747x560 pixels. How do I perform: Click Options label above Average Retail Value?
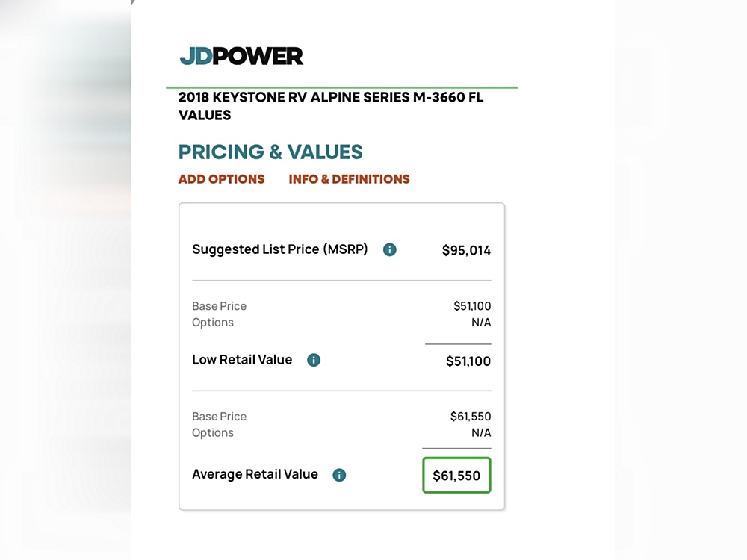[x=213, y=433]
